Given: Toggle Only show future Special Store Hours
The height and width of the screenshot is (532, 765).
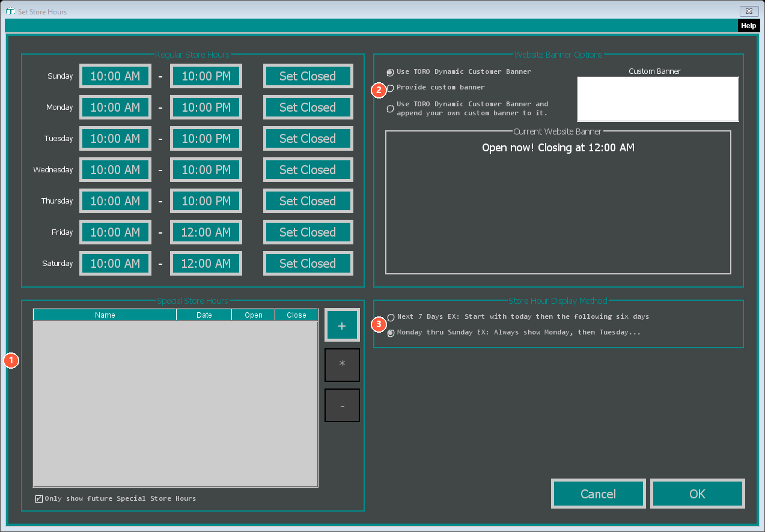Looking at the screenshot, I should (39, 498).
